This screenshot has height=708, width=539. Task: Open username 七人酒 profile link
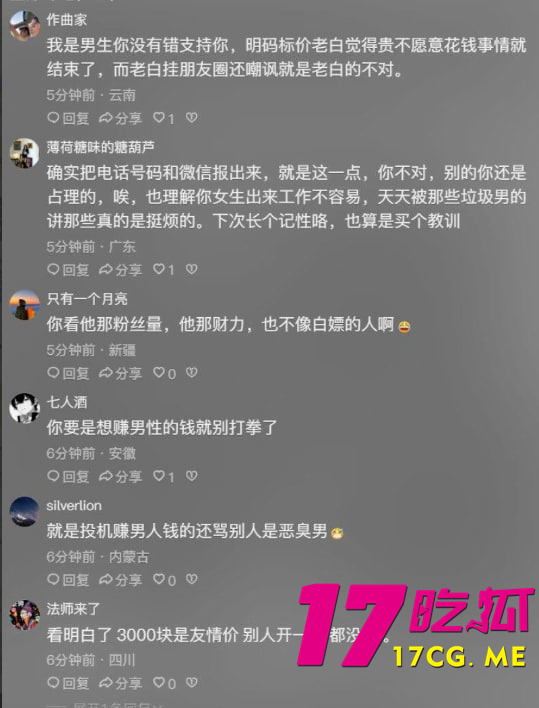click(67, 402)
